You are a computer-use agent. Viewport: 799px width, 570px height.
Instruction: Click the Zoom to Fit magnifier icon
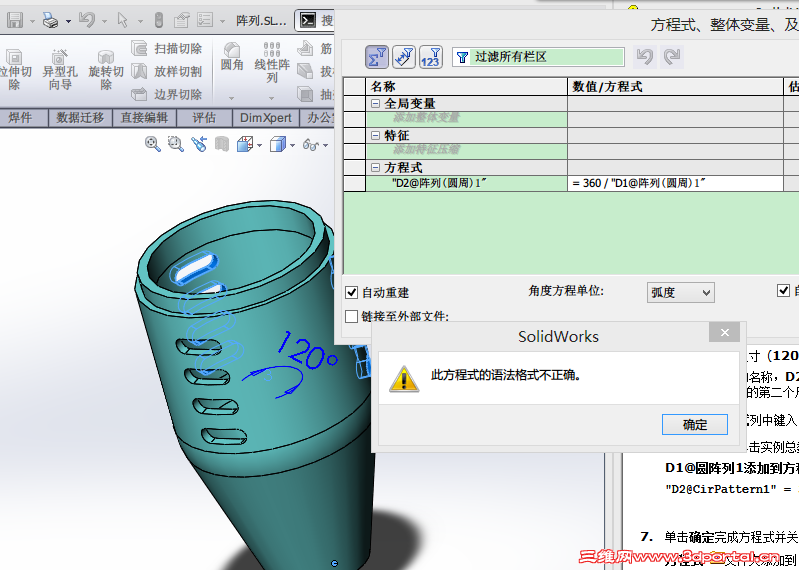(152, 144)
